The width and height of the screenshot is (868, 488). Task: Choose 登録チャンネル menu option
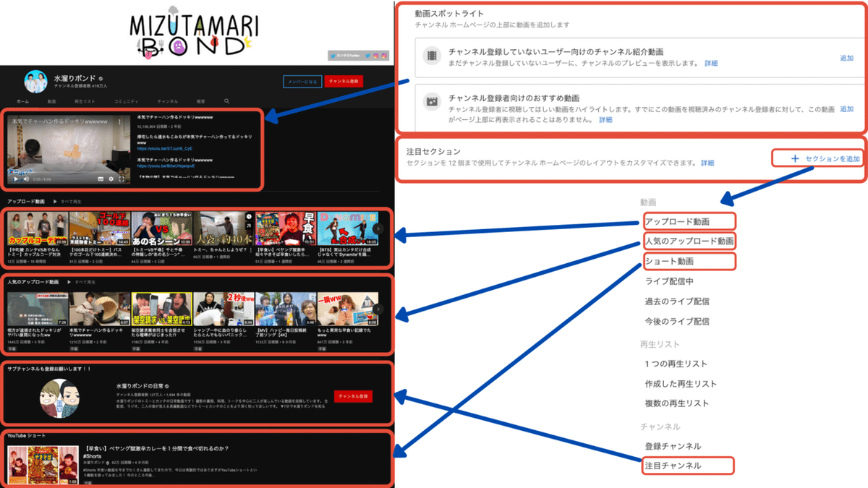(x=673, y=446)
